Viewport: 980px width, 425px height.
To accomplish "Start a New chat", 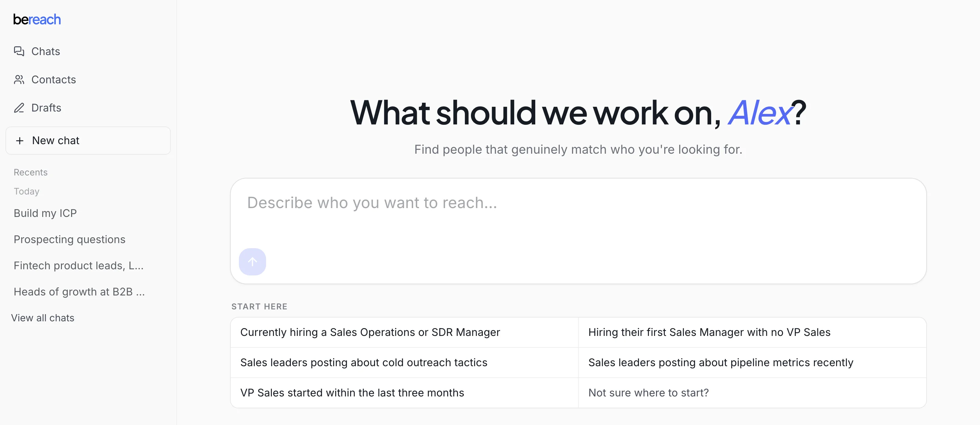I will tap(88, 141).
